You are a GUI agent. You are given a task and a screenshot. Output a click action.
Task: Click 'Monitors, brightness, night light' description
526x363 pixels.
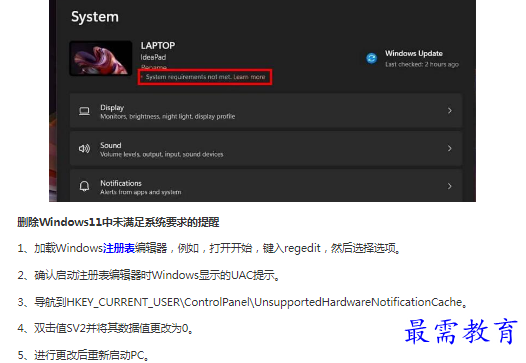click(167, 116)
